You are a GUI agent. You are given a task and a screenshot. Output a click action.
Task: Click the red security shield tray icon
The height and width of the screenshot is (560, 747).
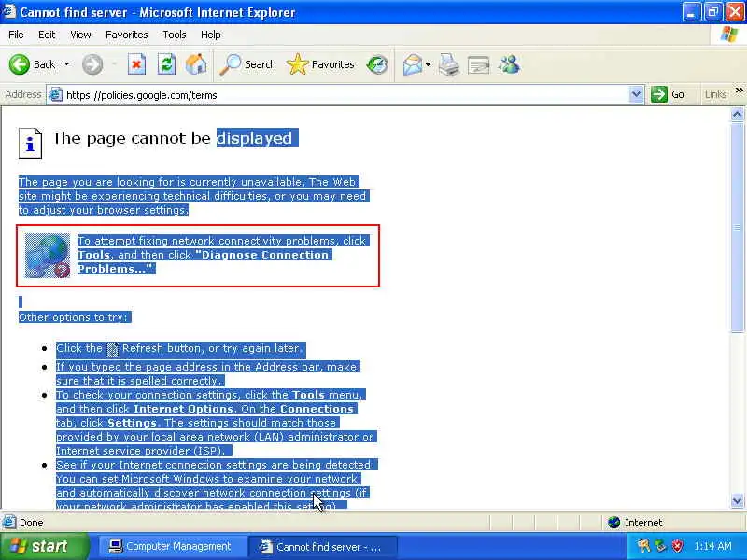tap(678, 546)
